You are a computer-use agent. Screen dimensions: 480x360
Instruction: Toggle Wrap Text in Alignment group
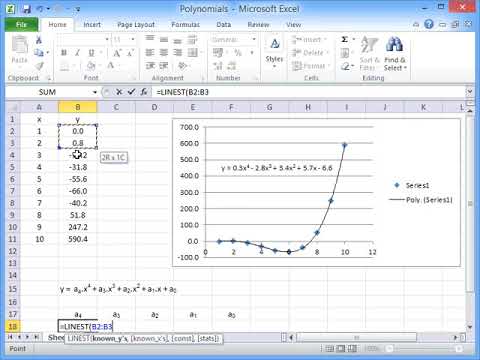pyautogui.click(x=192, y=40)
